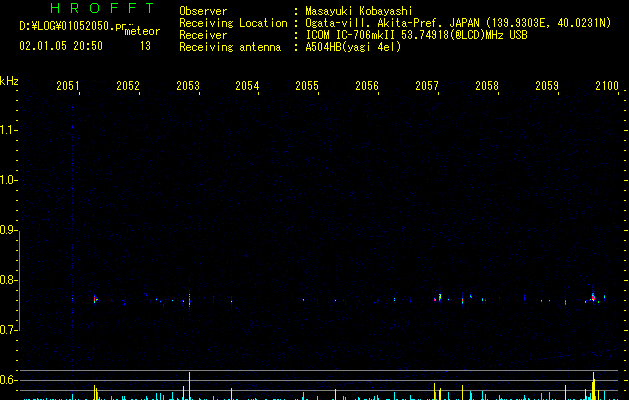Click the bright echo at 2053

[189, 299]
